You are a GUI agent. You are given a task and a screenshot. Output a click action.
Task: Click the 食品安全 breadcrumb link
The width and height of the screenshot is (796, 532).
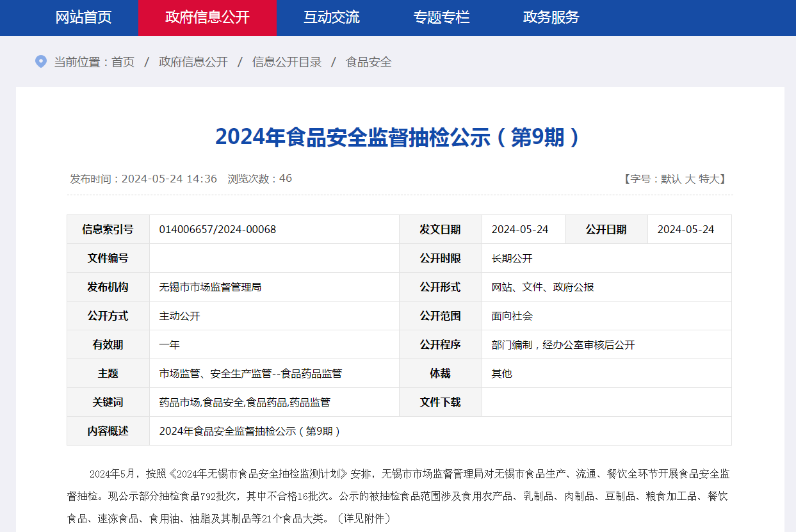pyautogui.click(x=369, y=62)
